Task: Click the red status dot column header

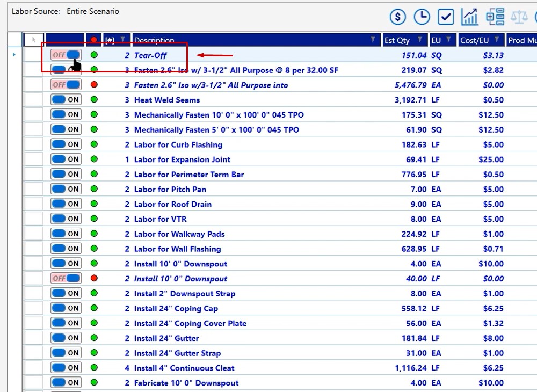Action: point(94,40)
